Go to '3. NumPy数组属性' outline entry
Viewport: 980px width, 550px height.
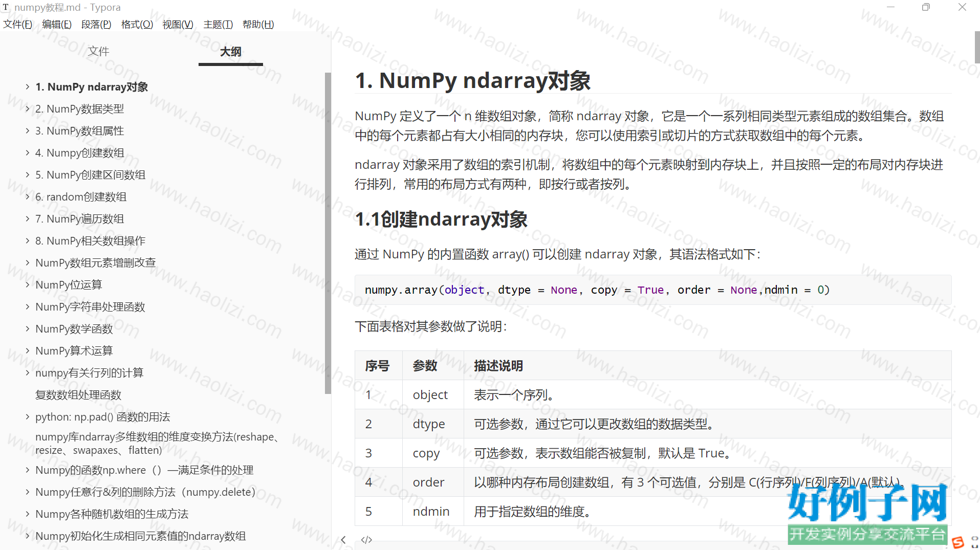pos(80,131)
